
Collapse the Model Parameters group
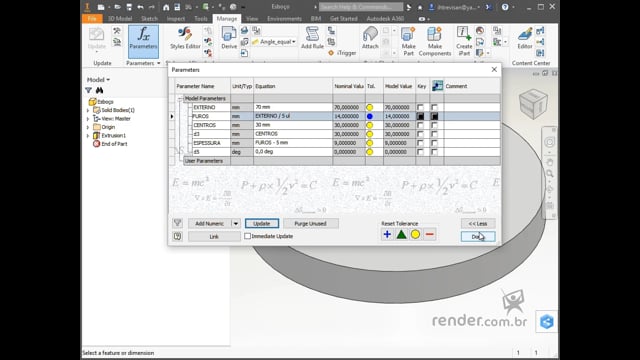click(180, 98)
